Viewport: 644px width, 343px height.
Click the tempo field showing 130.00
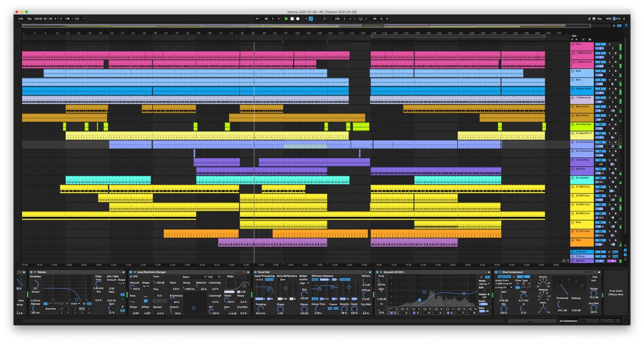click(39, 19)
